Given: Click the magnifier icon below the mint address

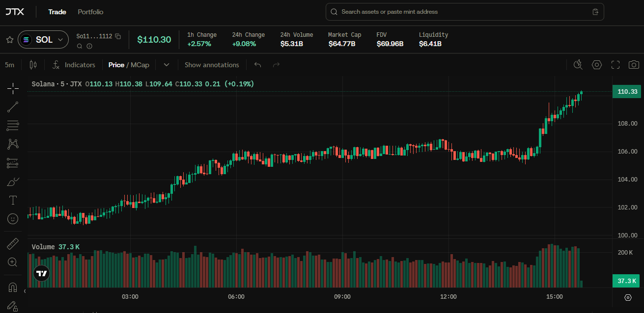Looking at the screenshot, I should point(80,46).
